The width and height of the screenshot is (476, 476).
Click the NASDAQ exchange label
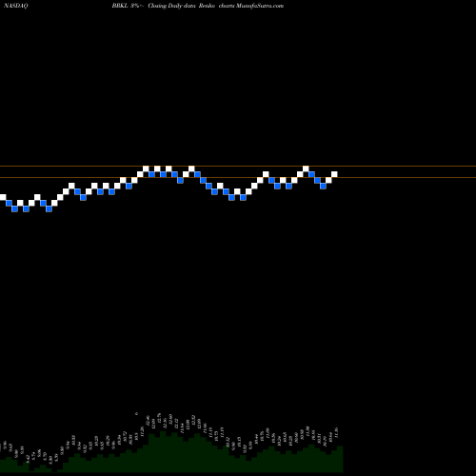click(16, 6)
